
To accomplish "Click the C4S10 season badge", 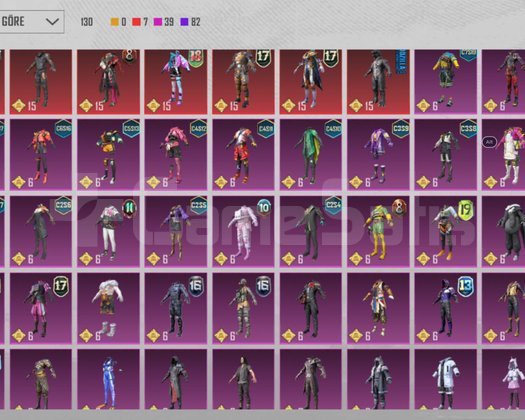I will pyautogui.click(x=333, y=129).
